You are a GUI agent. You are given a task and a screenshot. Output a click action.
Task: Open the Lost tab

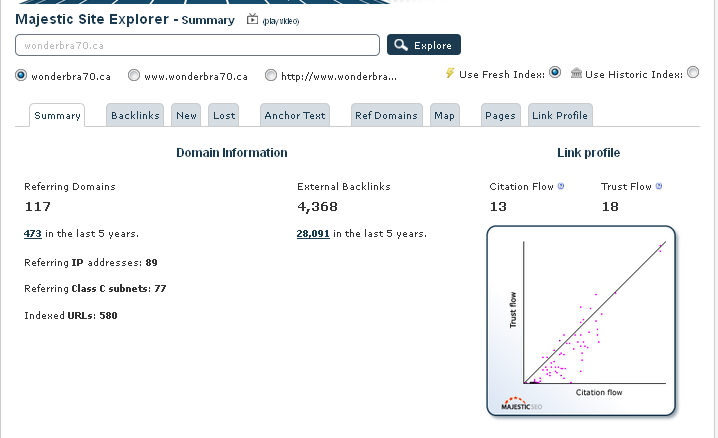click(223, 115)
